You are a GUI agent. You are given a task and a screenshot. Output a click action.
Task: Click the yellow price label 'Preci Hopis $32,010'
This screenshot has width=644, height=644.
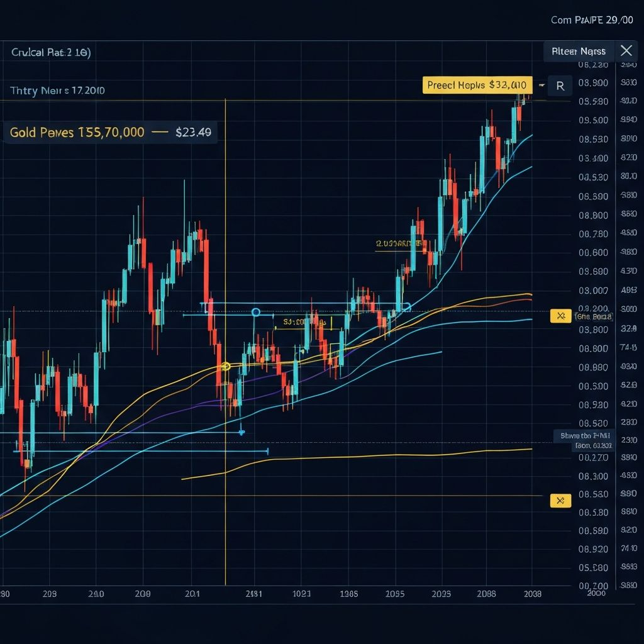click(477, 84)
